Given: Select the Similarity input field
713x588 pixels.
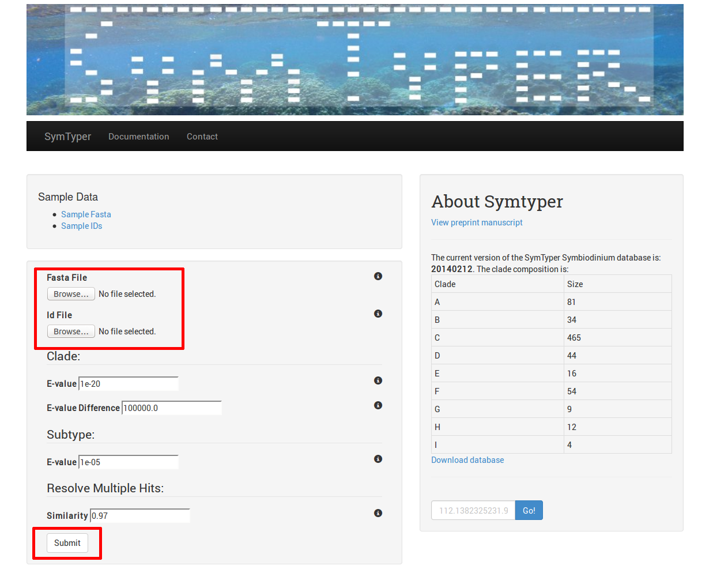Looking at the screenshot, I should (x=140, y=516).
